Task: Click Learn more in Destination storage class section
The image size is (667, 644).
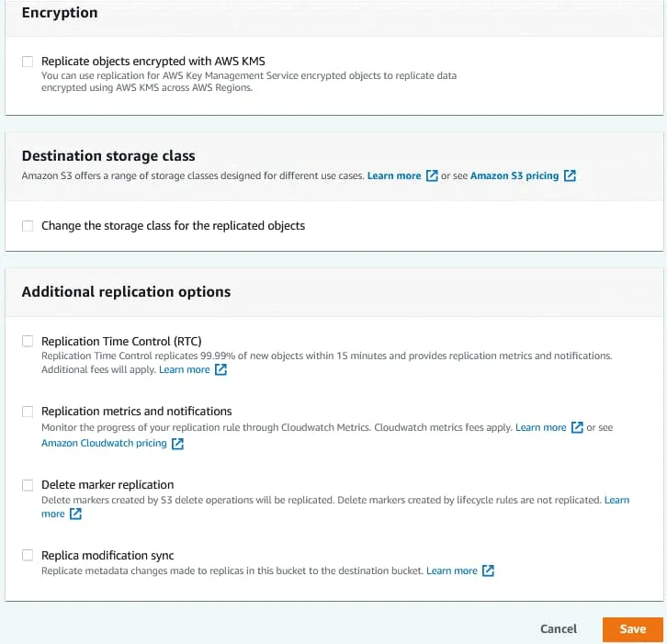Action: click(x=393, y=175)
